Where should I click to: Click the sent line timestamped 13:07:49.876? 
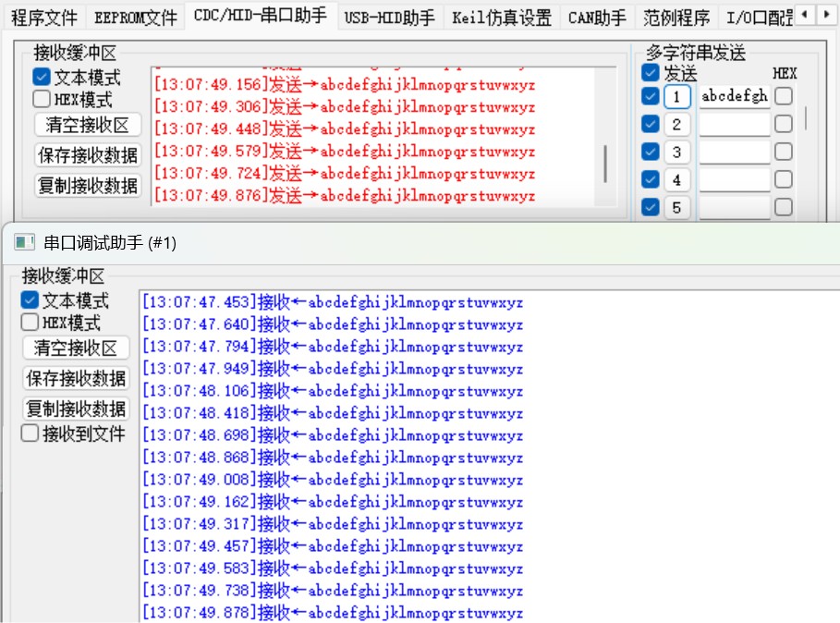tap(345, 196)
